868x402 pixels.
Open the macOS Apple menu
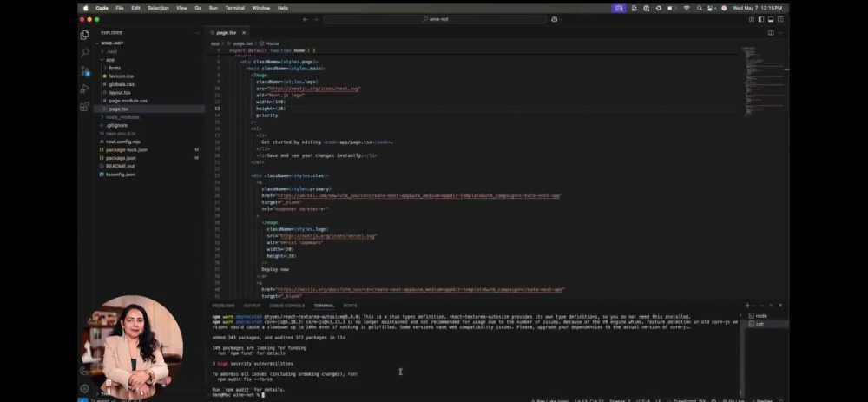click(x=85, y=8)
